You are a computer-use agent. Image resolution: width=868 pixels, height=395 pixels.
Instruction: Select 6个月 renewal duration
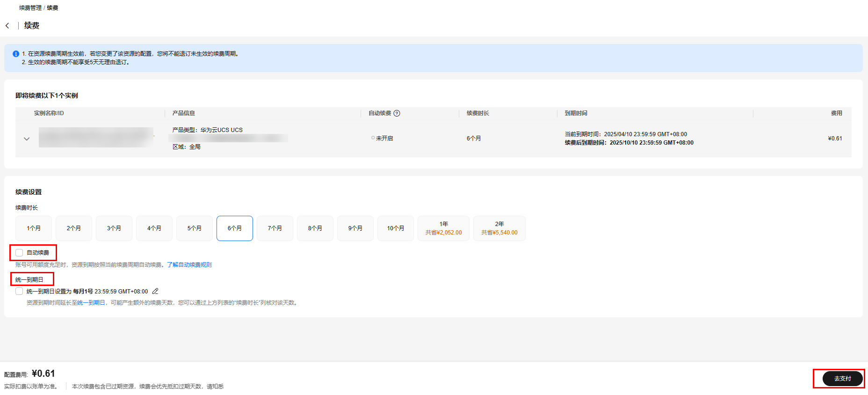[235, 228]
